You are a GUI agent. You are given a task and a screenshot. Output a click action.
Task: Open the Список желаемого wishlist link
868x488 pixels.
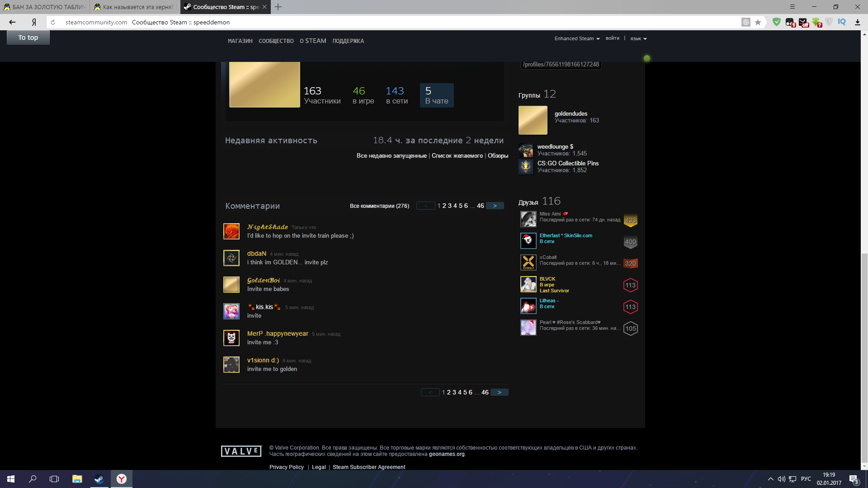(457, 156)
